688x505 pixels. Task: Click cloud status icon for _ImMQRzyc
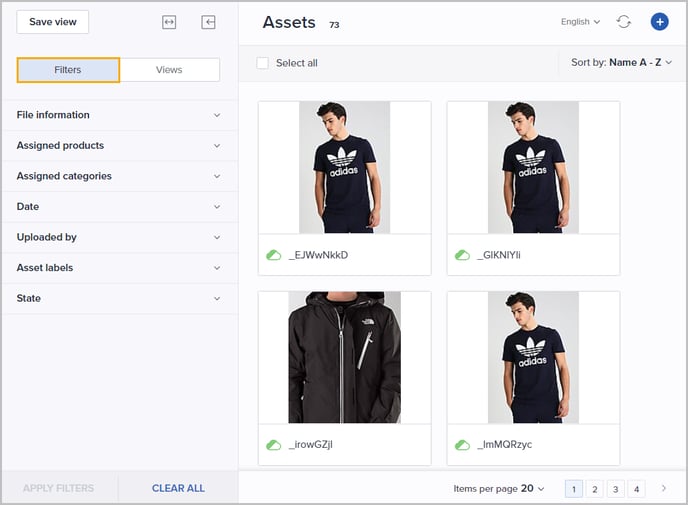click(x=462, y=445)
